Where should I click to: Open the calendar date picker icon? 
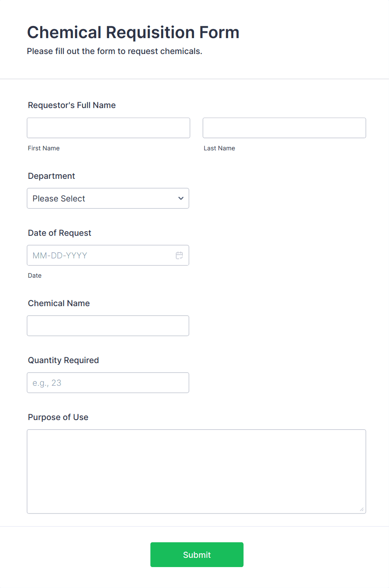coord(179,255)
